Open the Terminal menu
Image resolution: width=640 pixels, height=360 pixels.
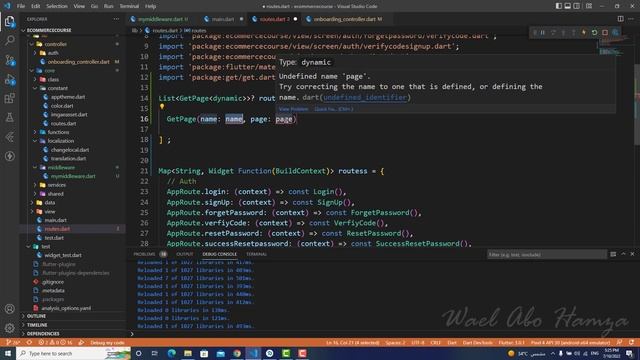129,6
